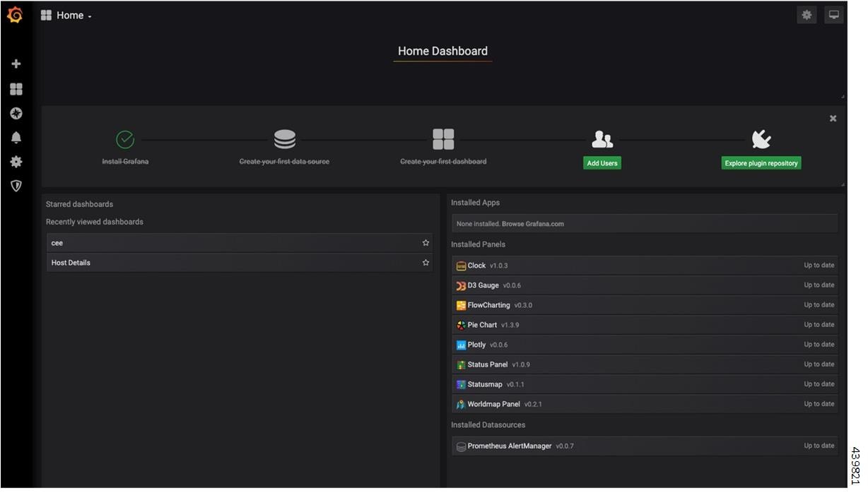
Task: Star the cee dashboard
Action: (x=426, y=242)
